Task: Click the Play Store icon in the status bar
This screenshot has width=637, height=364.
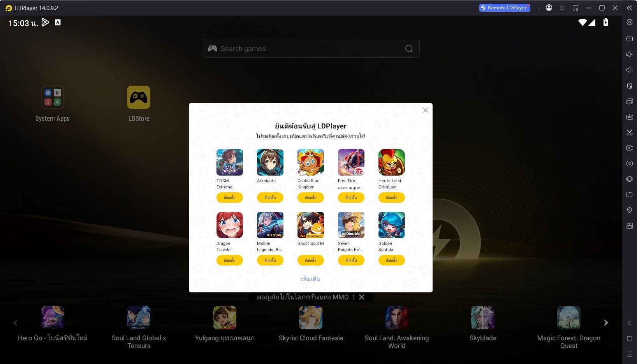Action: [45, 23]
